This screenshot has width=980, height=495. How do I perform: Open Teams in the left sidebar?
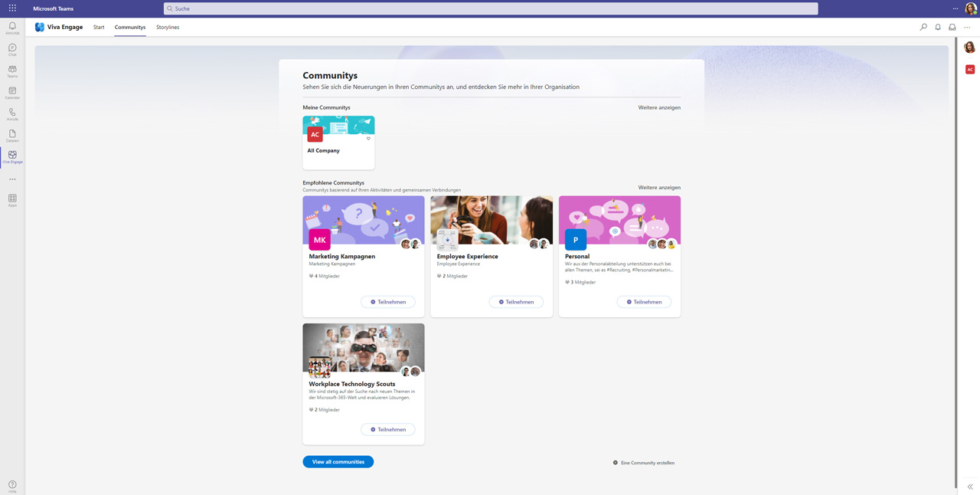pos(12,71)
